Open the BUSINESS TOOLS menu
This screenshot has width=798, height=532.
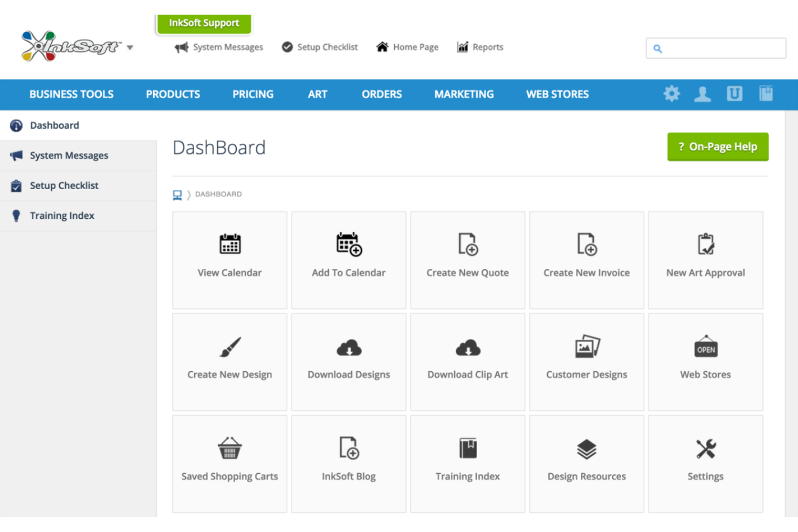pos(71,94)
